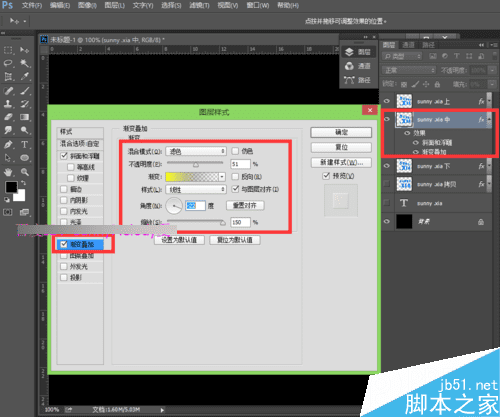
Task: Toggle the Preview (预览) checkbox
Action: coord(326,176)
